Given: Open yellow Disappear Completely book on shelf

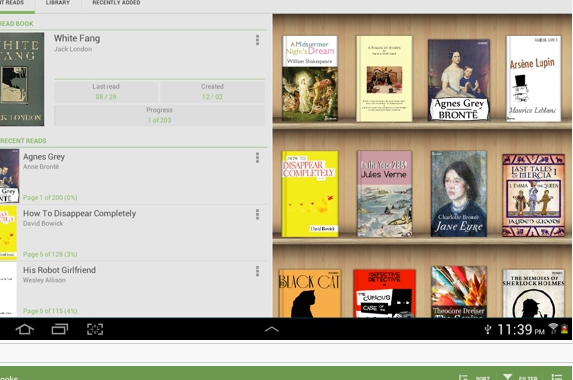Looking at the screenshot, I should [x=310, y=194].
